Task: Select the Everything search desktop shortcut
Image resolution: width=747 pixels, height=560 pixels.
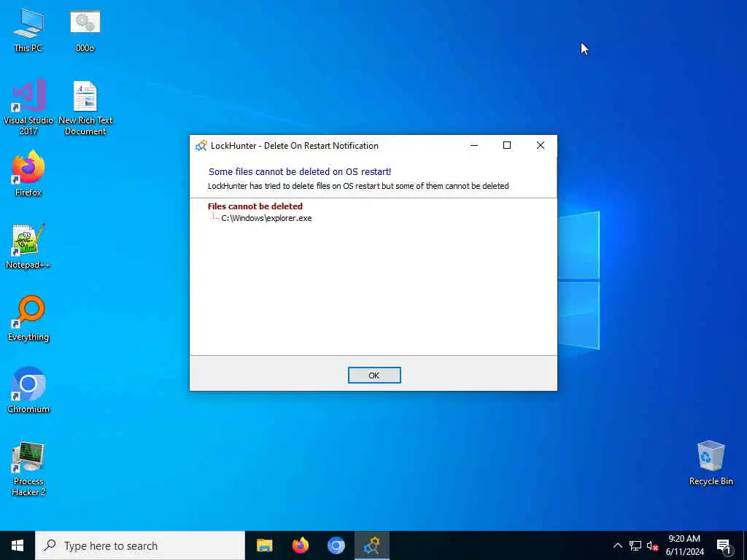Action: (28, 318)
